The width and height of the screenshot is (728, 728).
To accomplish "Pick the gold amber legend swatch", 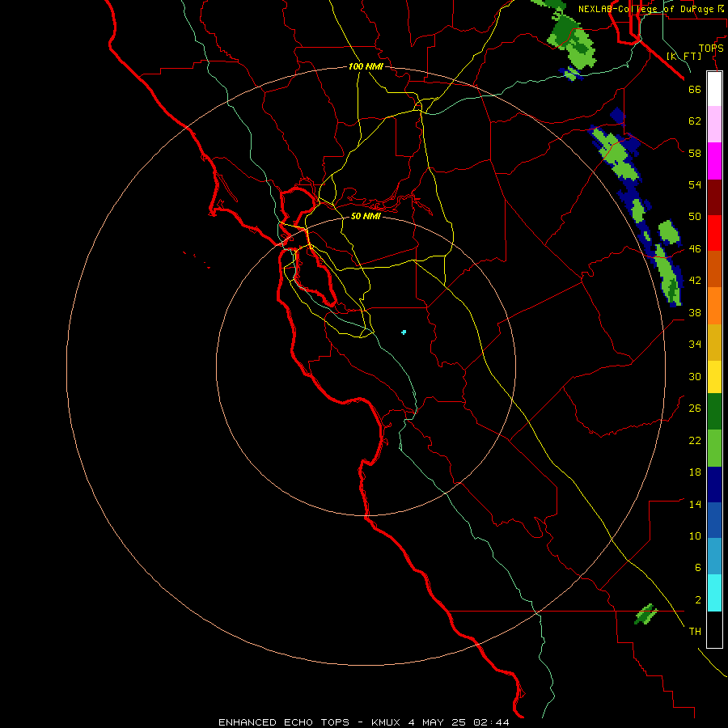I will [x=714, y=342].
